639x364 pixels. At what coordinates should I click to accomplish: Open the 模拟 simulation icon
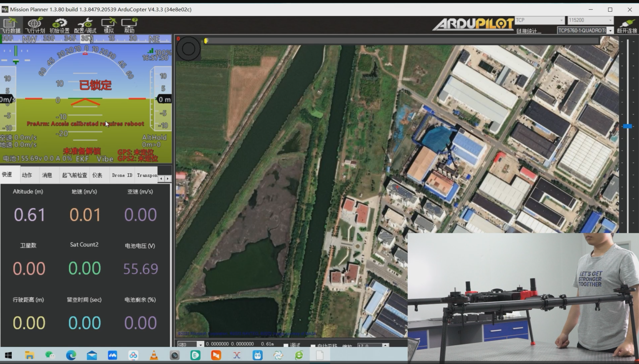(108, 25)
